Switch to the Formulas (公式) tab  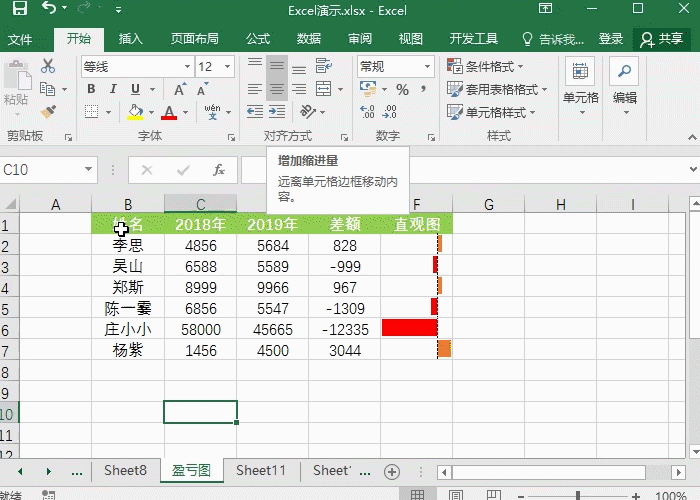258,39
